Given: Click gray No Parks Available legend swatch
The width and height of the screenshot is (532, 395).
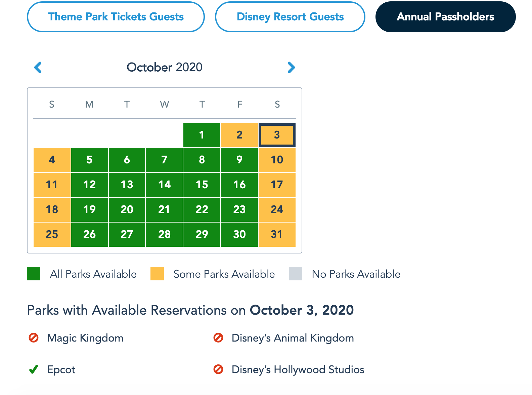Looking at the screenshot, I should (296, 274).
